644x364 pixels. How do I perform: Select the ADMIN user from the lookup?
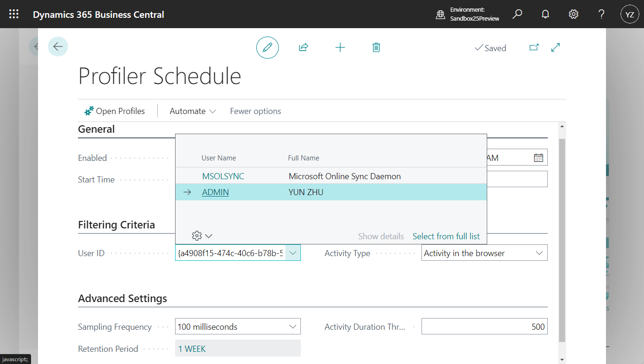tap(215, 192)
